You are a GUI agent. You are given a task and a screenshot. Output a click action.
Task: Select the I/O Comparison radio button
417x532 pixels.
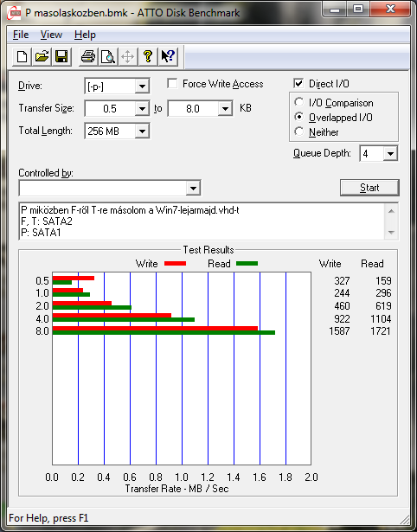(x=299, y=102)
